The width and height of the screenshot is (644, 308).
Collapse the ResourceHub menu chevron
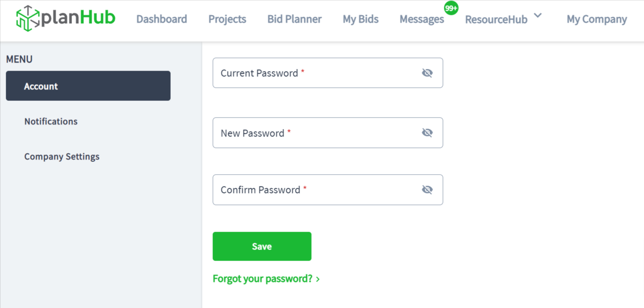click(538, 15)
